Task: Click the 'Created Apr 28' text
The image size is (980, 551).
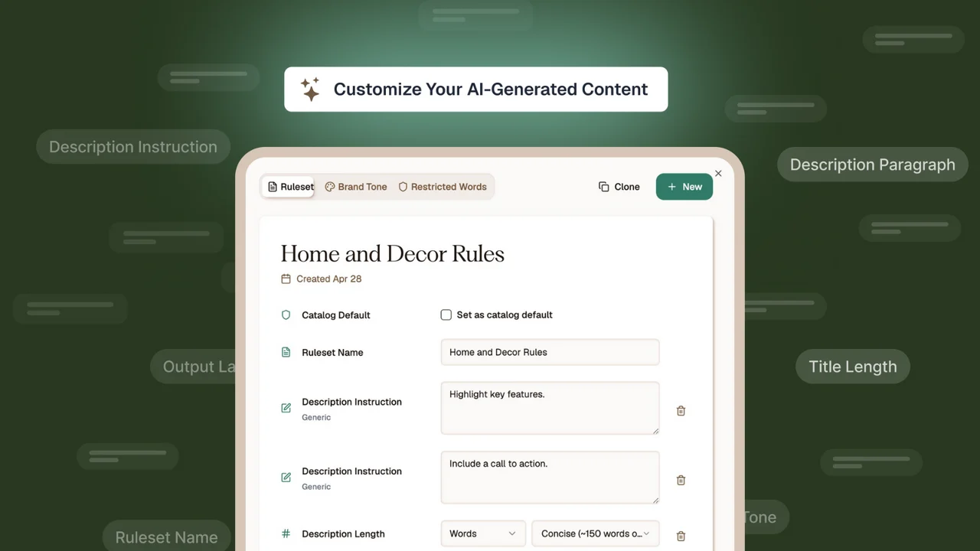Action: click(x=328, y=279)
